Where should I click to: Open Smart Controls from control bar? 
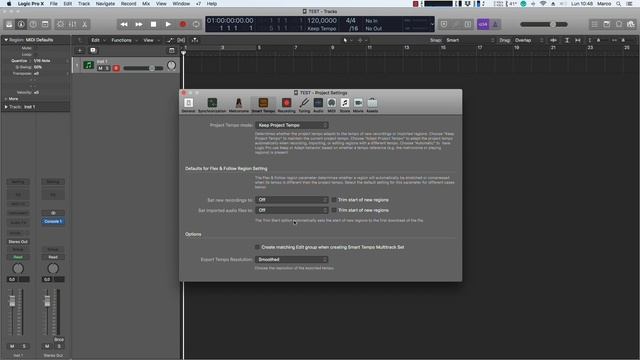point(60,24)
